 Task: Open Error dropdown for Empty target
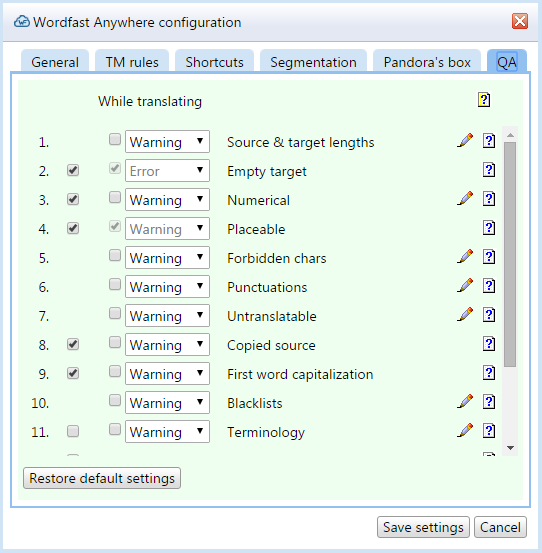tap(168, 170)
